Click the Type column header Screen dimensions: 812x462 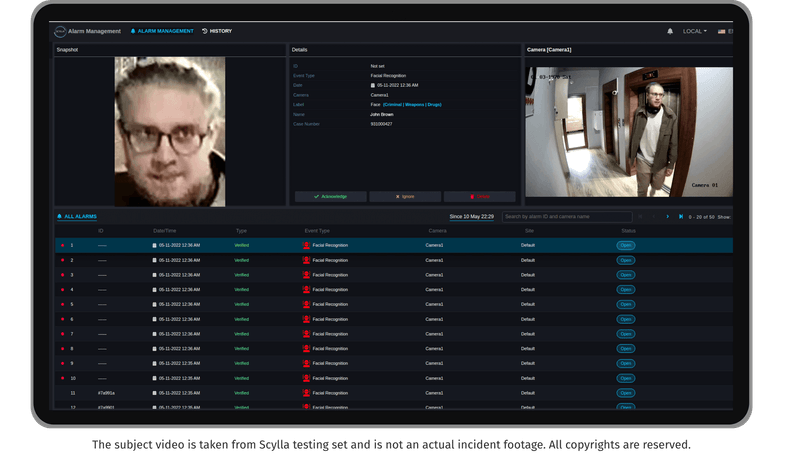[241, 231]
